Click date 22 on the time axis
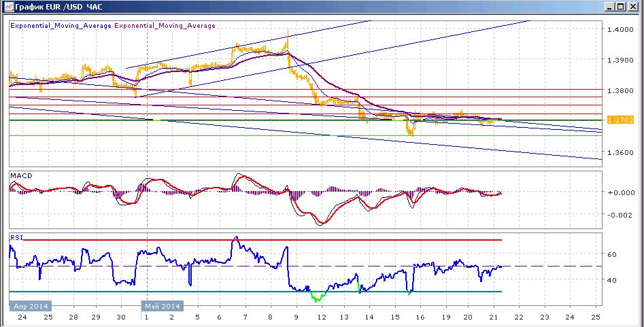 [519, 317]
